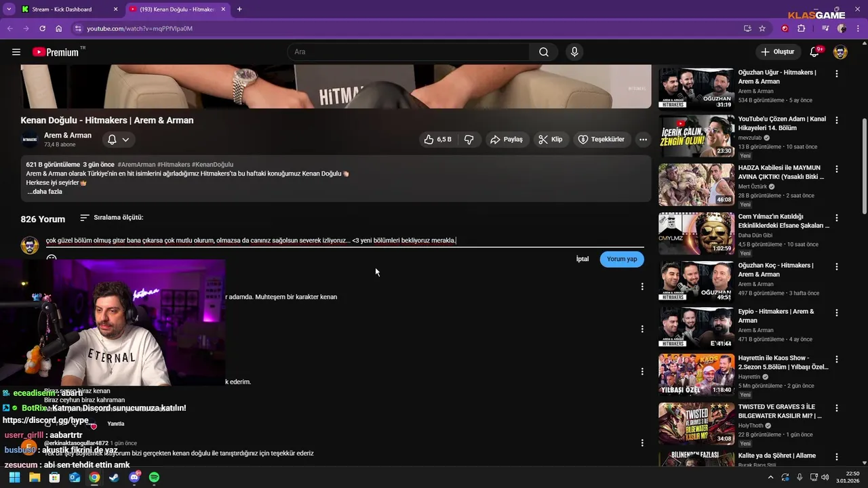Open the browser home page
This screenshot has width=868, height=488.
click(x=59, y=28)
